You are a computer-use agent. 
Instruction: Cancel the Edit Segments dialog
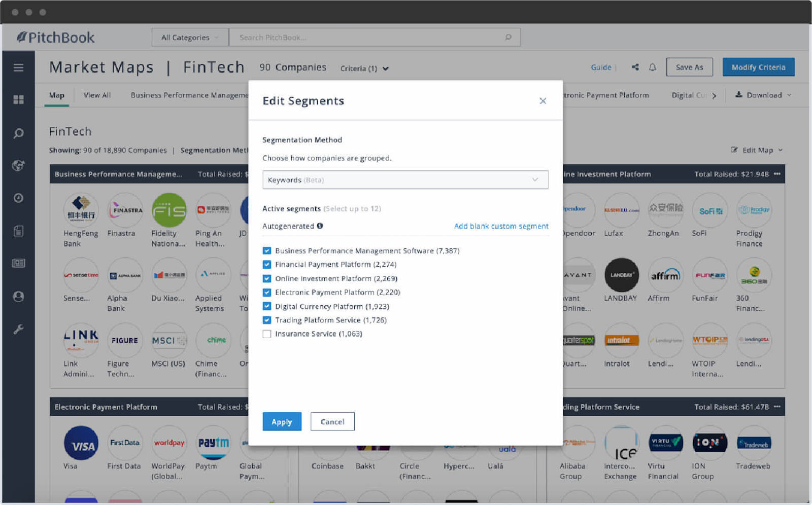click(332, 421)
